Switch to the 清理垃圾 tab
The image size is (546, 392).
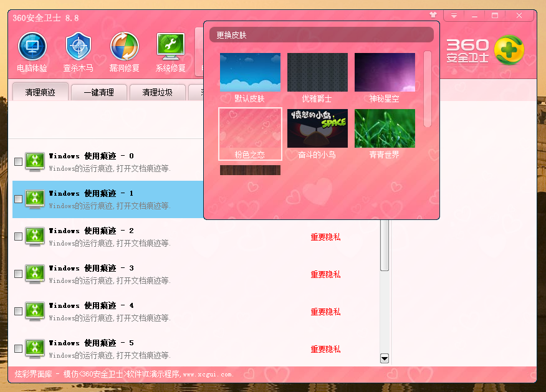pos(158,92)
